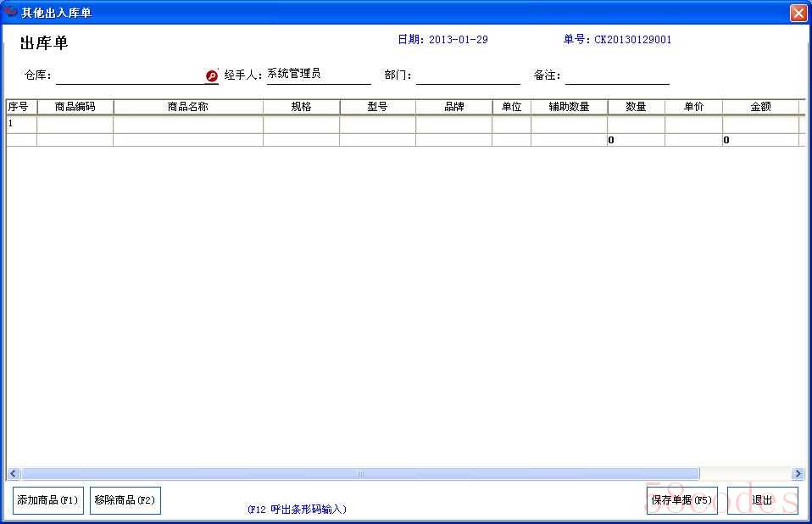Click the 数量 column header

(x=636, y=107)
